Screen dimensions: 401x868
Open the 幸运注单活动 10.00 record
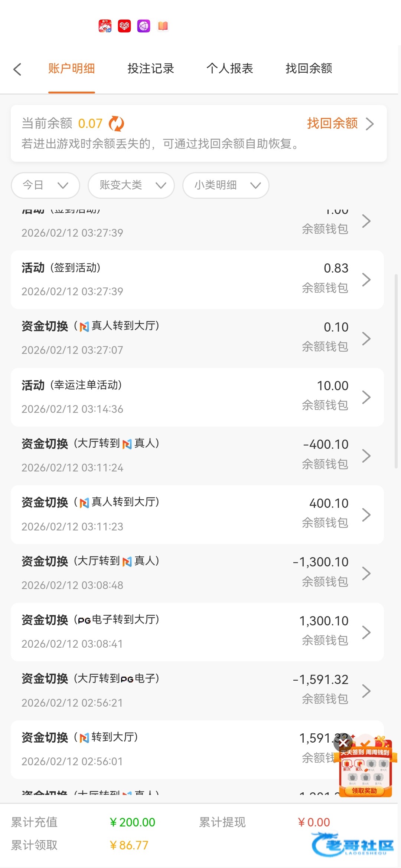(197, 397)
